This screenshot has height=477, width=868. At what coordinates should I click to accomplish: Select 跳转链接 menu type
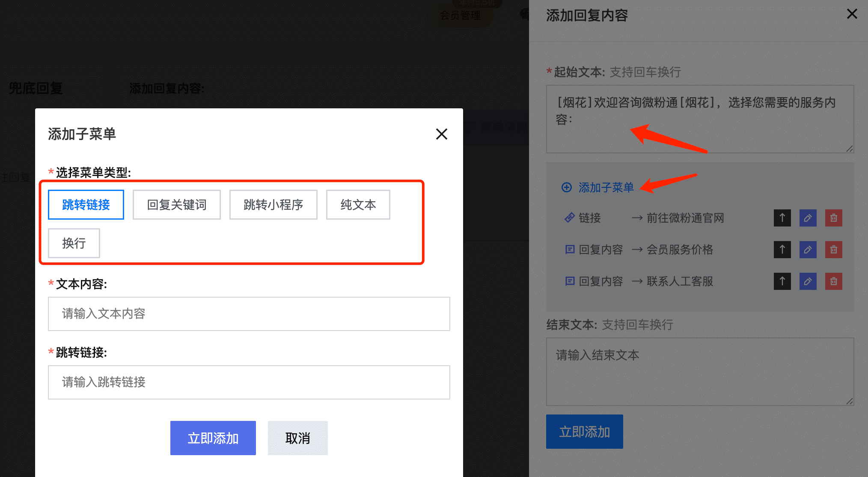(86, 205)
